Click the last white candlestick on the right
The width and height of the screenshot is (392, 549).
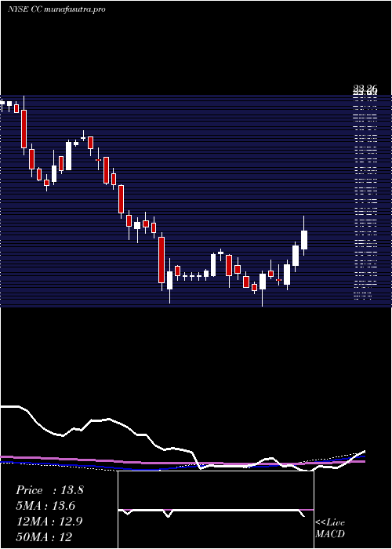pyautogui.click(x=304, y=240)
